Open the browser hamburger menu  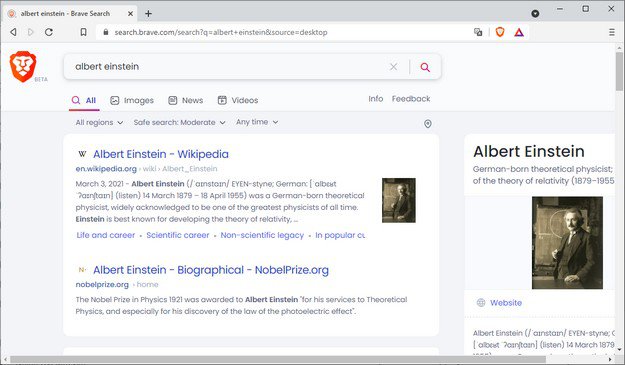(x=612, y=32)
